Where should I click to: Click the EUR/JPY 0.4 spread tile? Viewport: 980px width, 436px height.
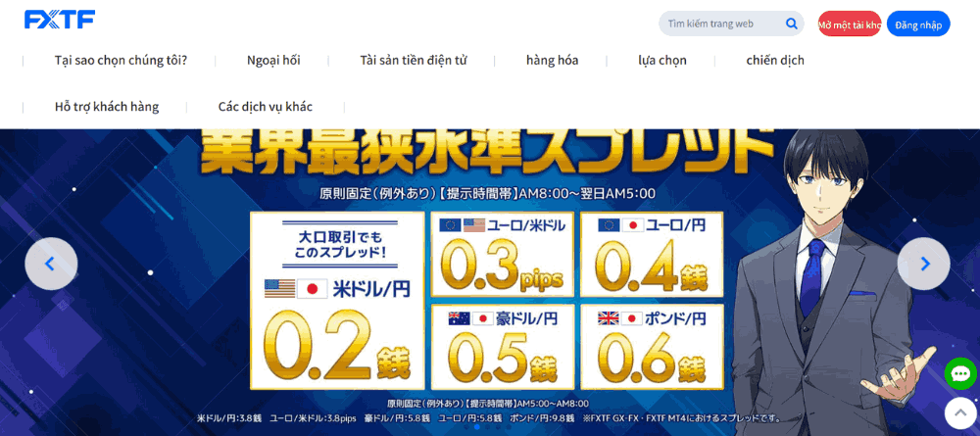click(x=651, y=255)
